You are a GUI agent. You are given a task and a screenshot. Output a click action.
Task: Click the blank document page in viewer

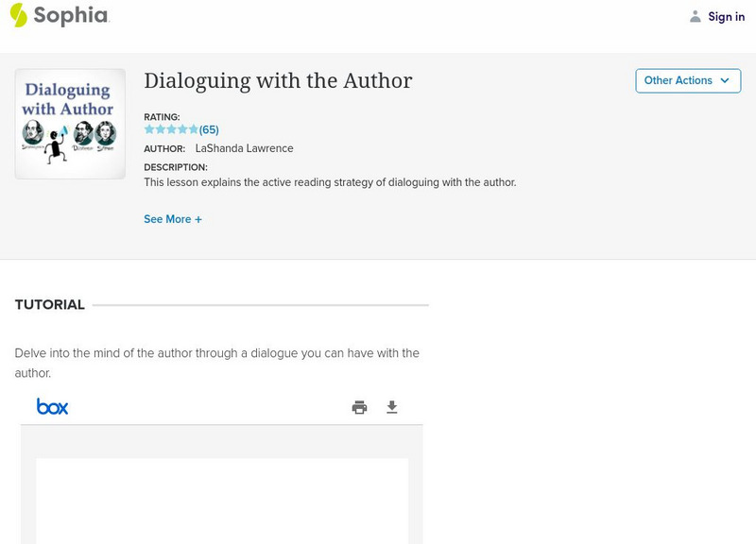coord(222,501)
